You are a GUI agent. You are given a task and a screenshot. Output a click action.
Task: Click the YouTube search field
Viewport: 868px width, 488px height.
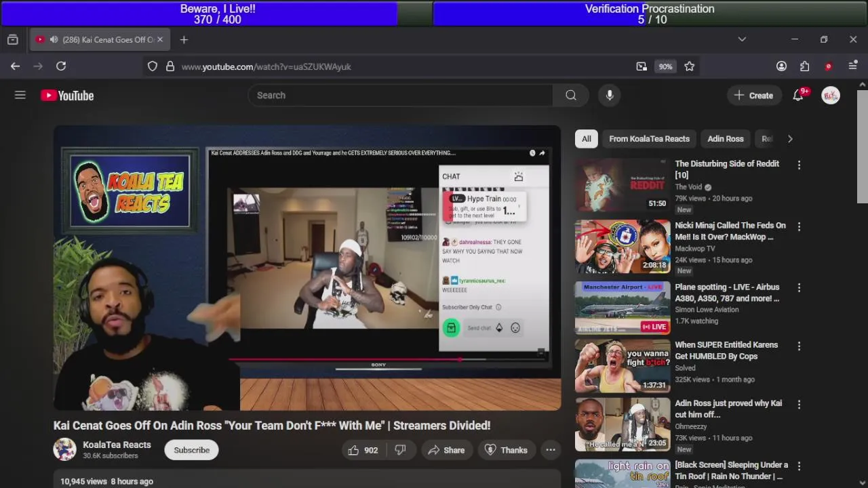tap(400, 96)
